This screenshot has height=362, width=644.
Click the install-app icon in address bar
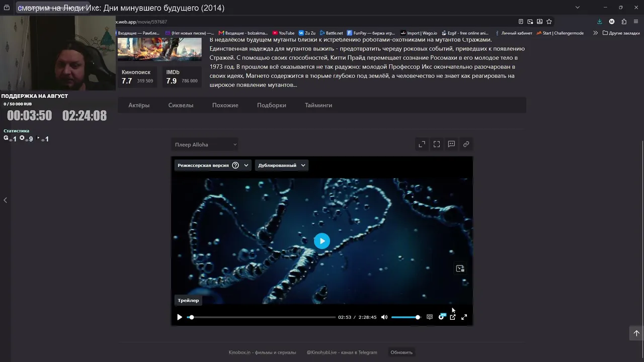pyautogui.click(x=540, y=22)
